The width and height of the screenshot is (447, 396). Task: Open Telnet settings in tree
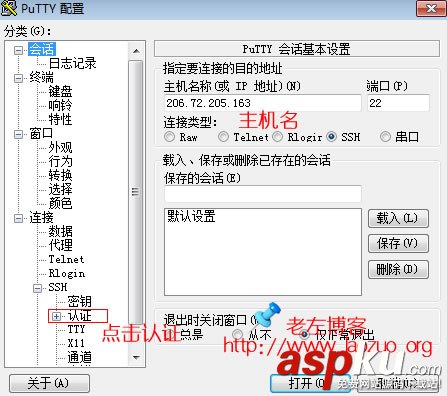[x=66, y=259]
